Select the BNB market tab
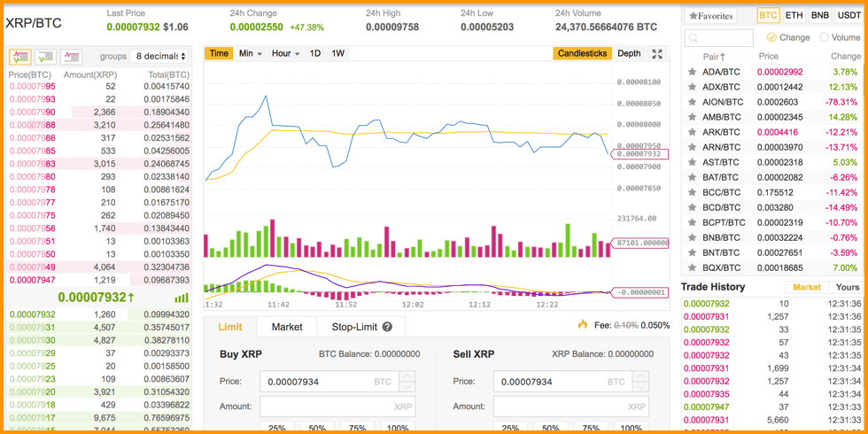This screenshot has height=434, width=868. (820, 16)
